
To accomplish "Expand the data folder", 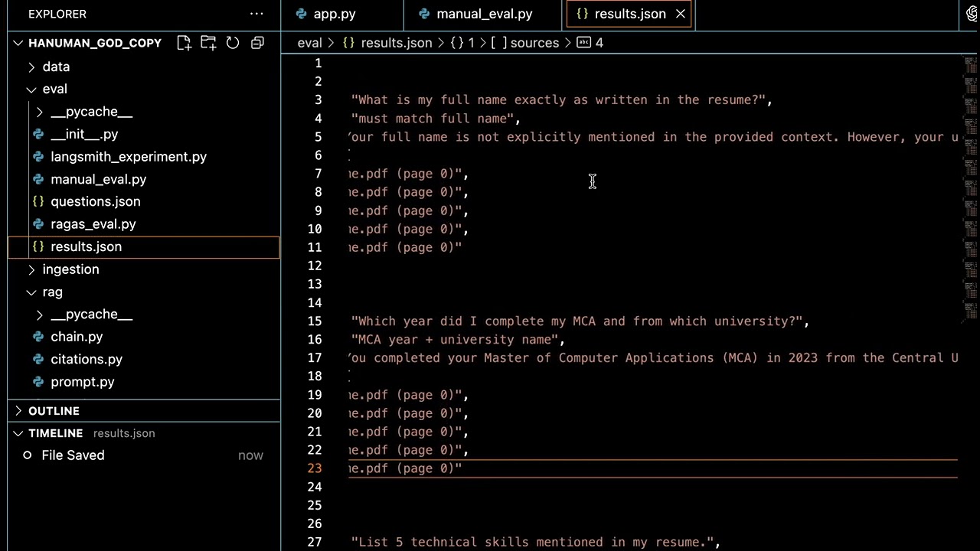I will [x=31, y=67].
